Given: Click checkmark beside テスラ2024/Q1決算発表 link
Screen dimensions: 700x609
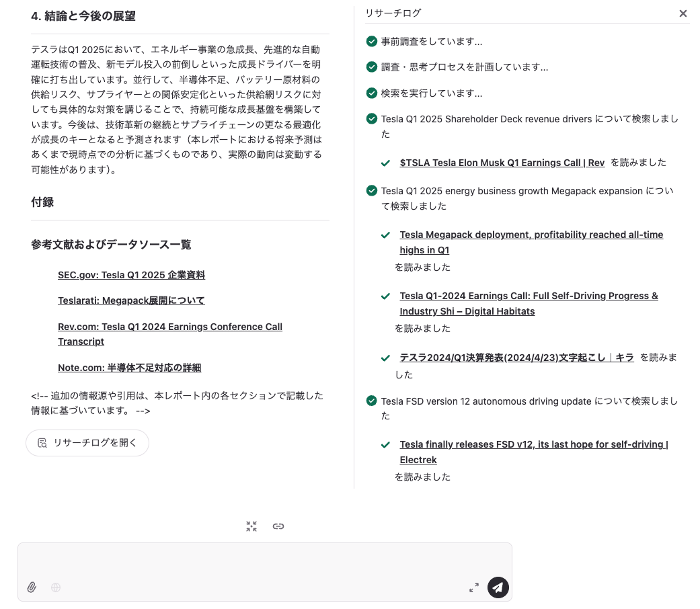Looking at the screenshot, I should click(386, 358).
